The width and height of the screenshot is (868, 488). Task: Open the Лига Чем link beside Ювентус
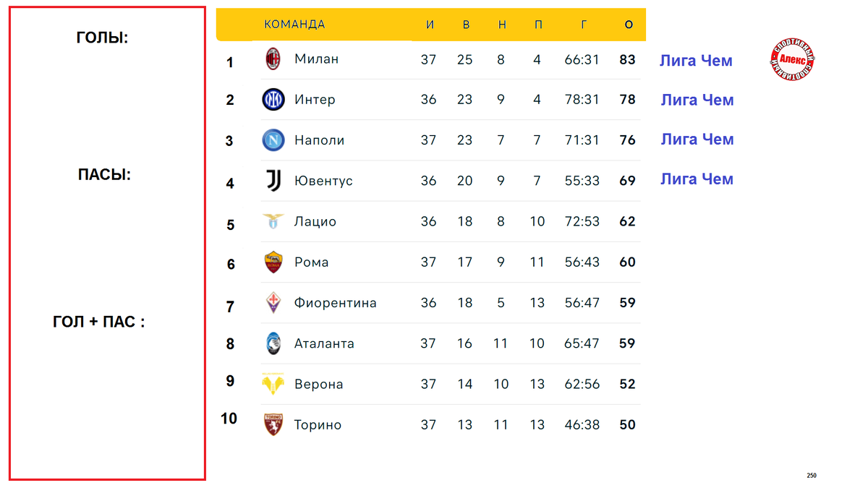[697, 179]
